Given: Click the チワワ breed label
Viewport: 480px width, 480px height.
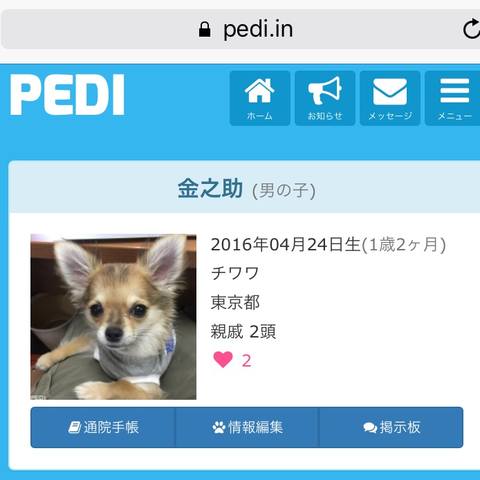Looking at the screenshot, I should point(235,273).
